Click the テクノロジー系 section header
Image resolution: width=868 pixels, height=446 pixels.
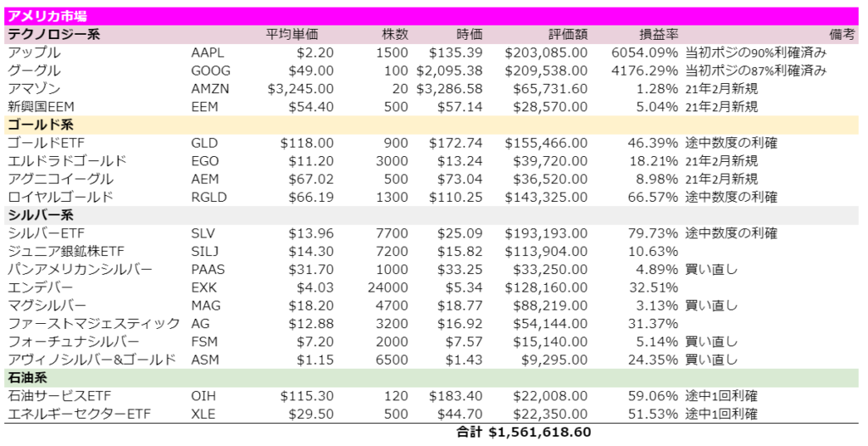click(x=53, y=35)
